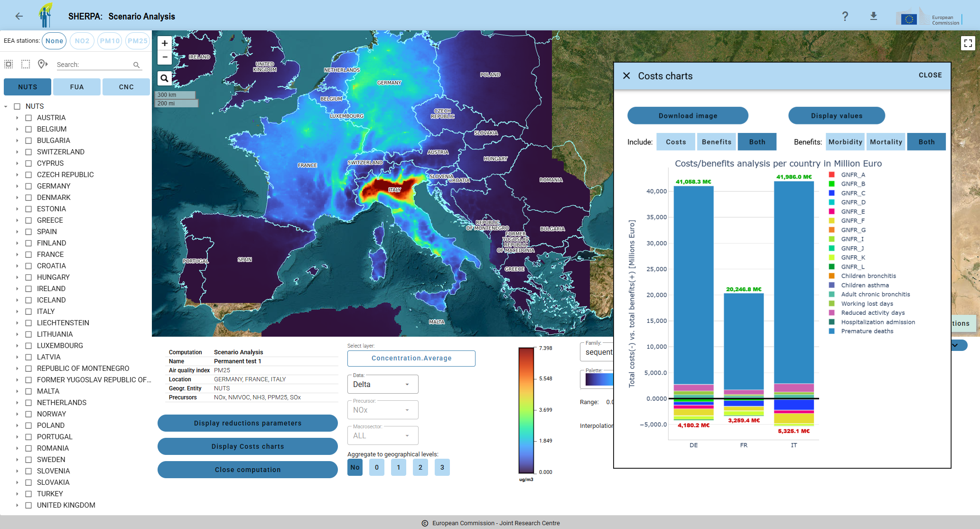Click CLOSE text in Costs charts
The image size is (980, 529).
click(x=930, y=75)
